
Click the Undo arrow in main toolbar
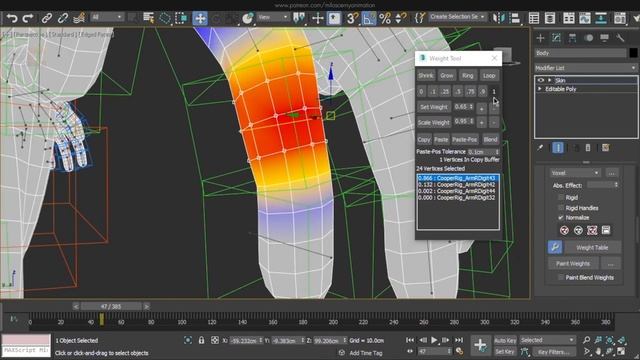(12, 18)
